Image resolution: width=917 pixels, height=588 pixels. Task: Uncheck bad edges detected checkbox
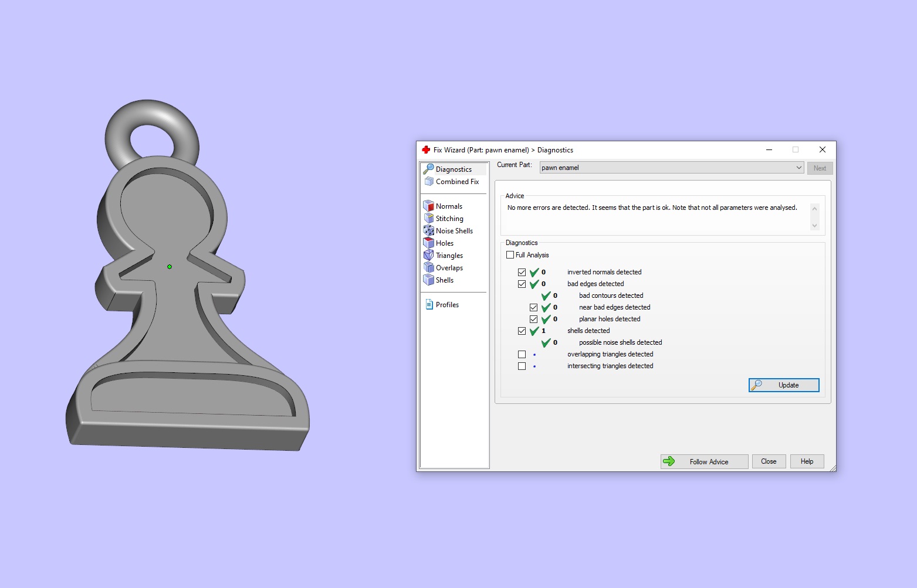coord(522,284)
